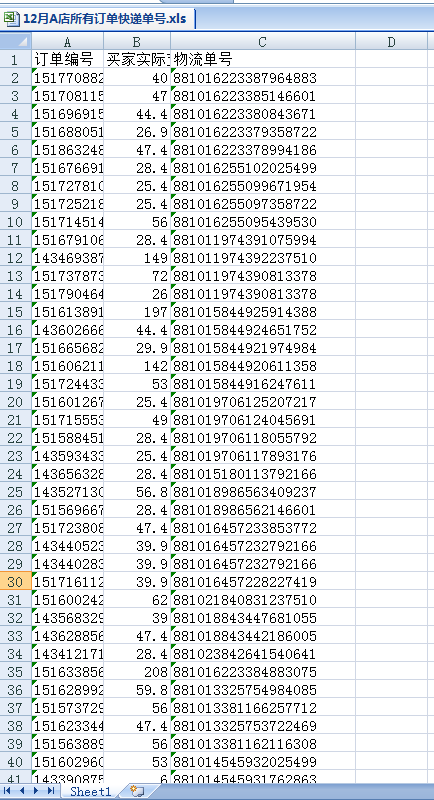Select cell containing 881016223387964883

[x=263, y=78]
